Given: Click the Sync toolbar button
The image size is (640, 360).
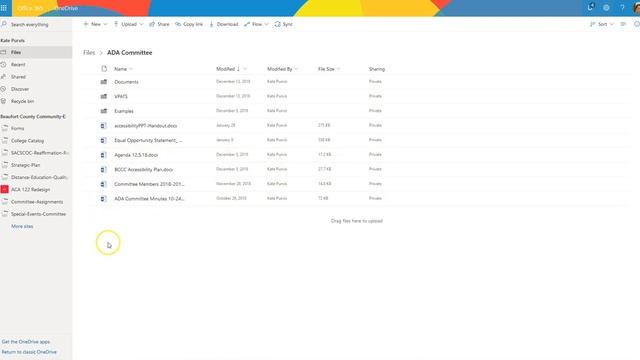Looking at the screenshot, I should pos(284,24).
